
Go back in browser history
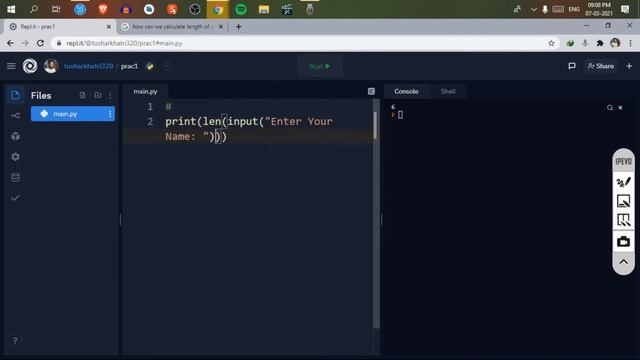[10, 43]
